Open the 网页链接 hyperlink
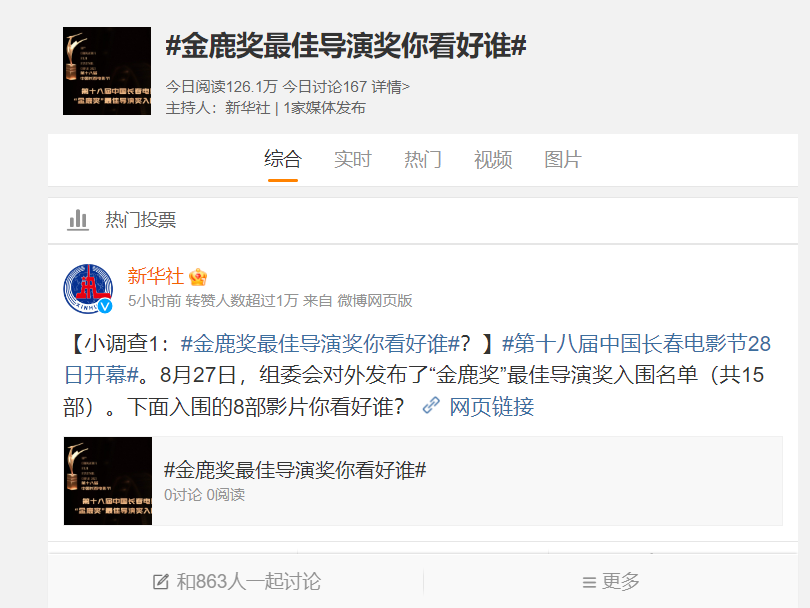The width and height of the screenshot is (810, 608). [491, 407]
